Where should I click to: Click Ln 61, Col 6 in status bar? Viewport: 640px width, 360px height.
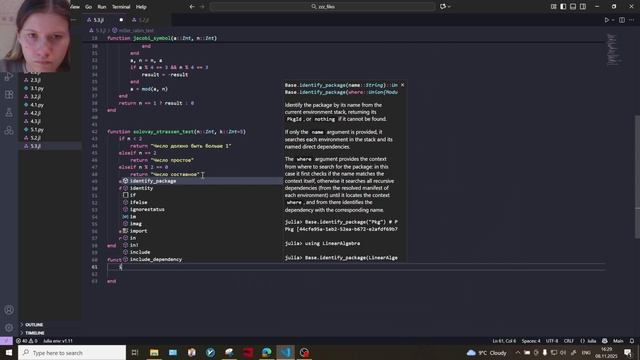(x=504, y=341)
